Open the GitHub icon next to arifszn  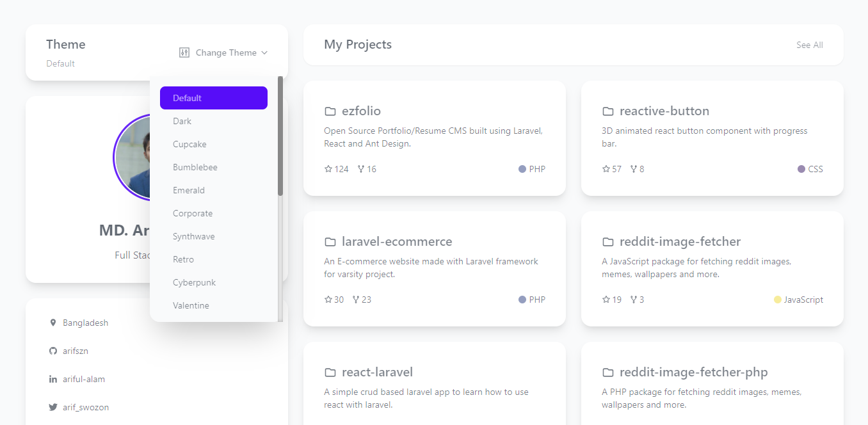(53, 351)
